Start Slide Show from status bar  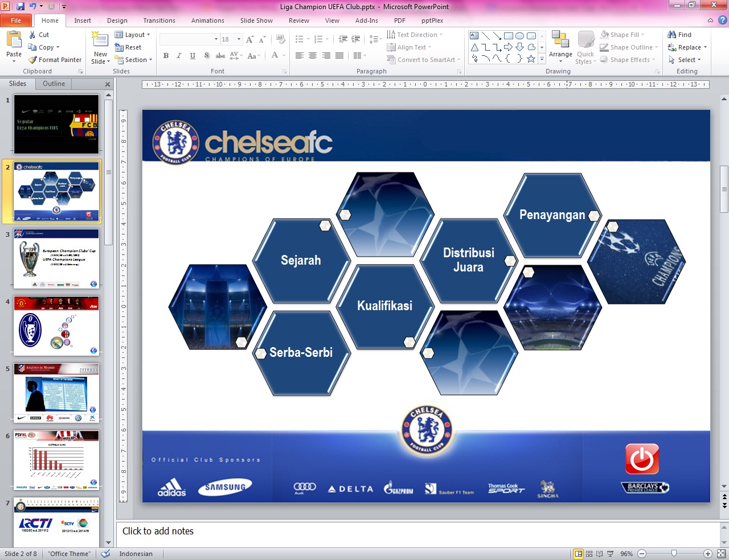point(610,554)
